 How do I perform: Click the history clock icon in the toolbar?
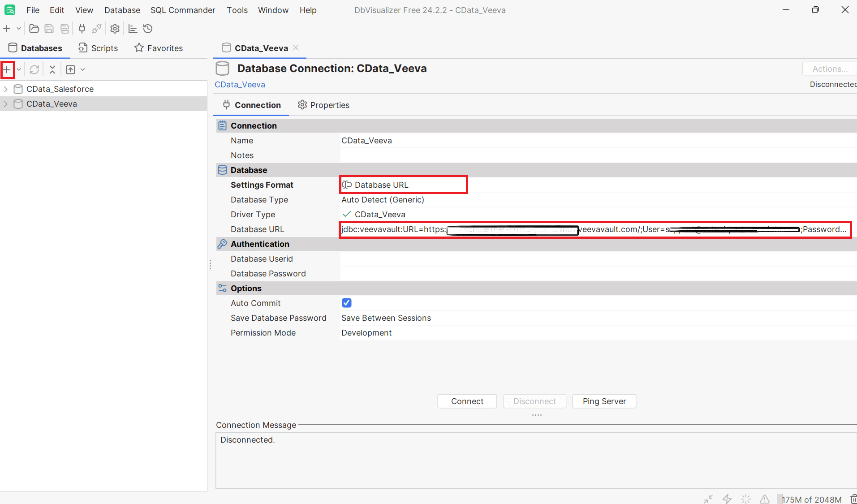pos(148,28)
